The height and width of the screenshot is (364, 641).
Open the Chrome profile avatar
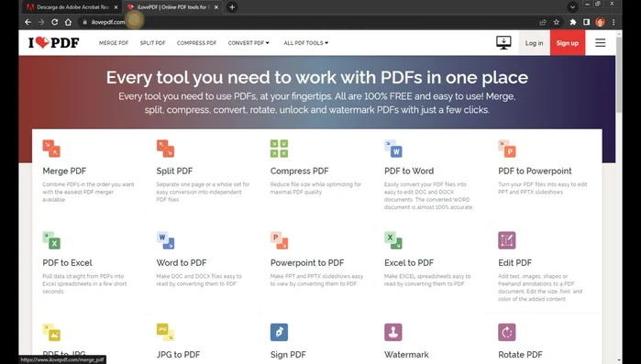tap(600, 22)
